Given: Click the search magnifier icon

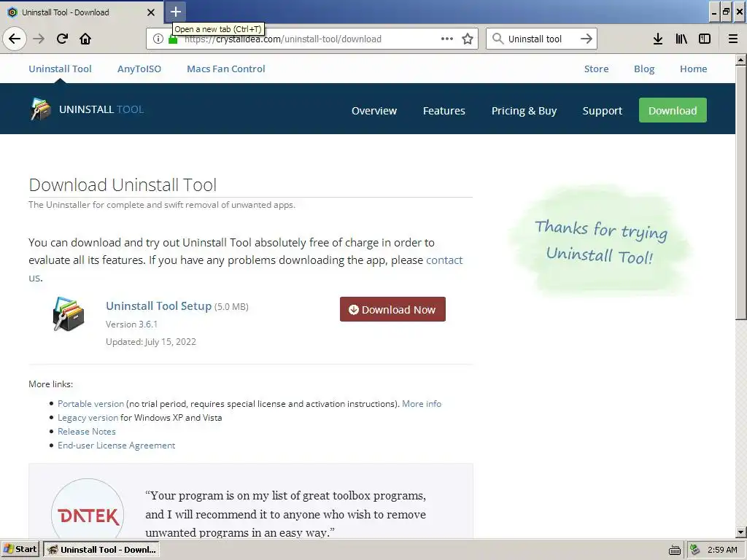Looking at the screenshot, I should coord(498,39).
